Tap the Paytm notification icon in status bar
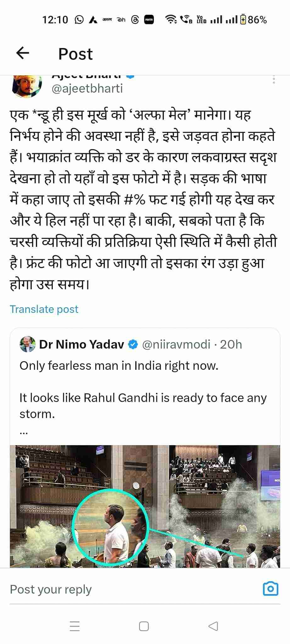This screenshot has height=644, width=290. pos(149,20)
